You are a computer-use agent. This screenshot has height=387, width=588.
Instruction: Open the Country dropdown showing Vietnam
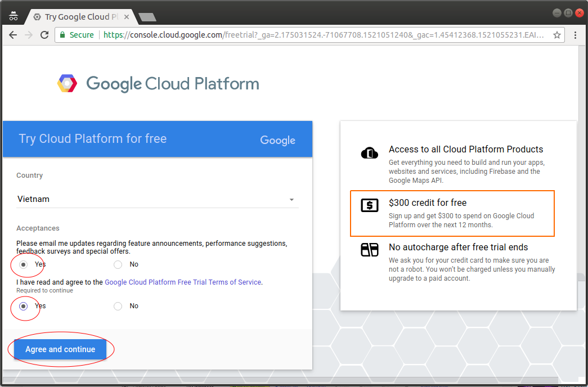pos(157,199)
